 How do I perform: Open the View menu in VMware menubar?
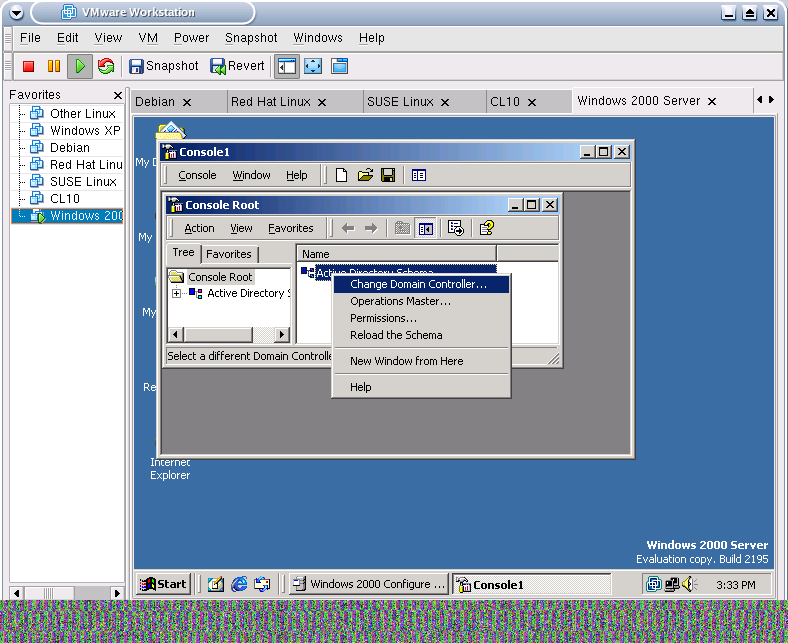(x=108, y=38)
